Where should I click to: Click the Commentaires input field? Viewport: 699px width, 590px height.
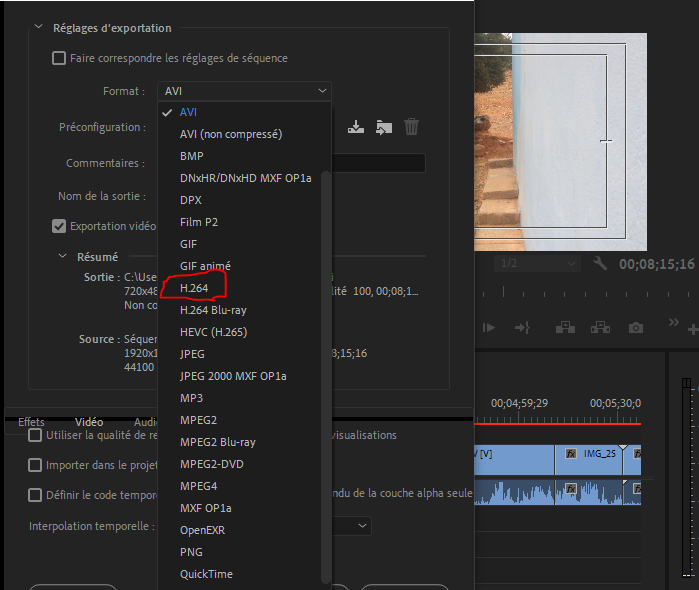point(378,163)
